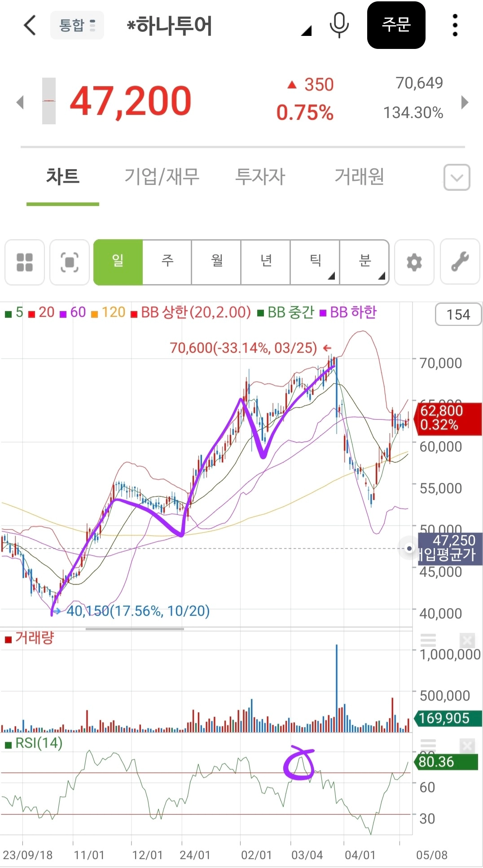Tap the change rate 0.75%

click(305, 113)
